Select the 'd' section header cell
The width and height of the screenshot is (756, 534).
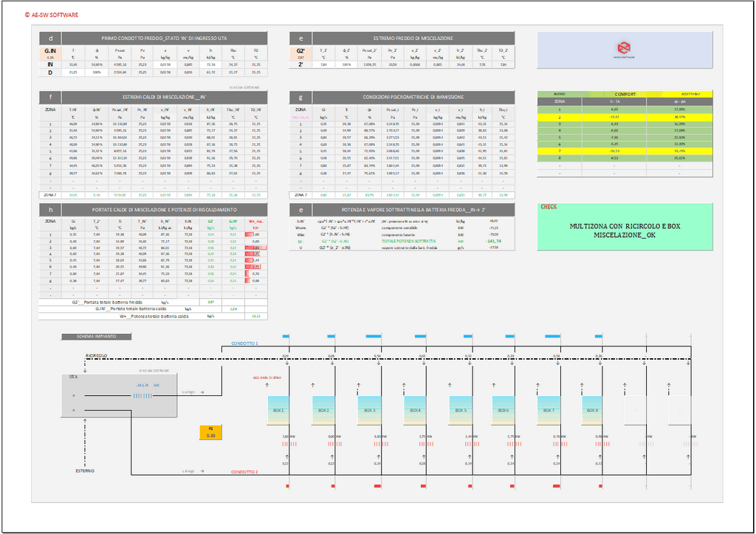pyautogui.click(x=50, y=38)
